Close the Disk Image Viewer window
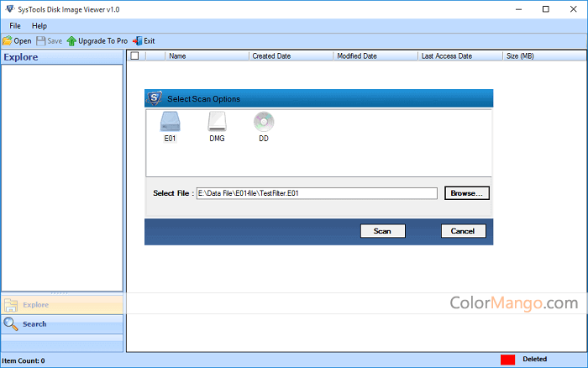The width and height of the screenshot is (588, 368). click(x=574, y=9)
